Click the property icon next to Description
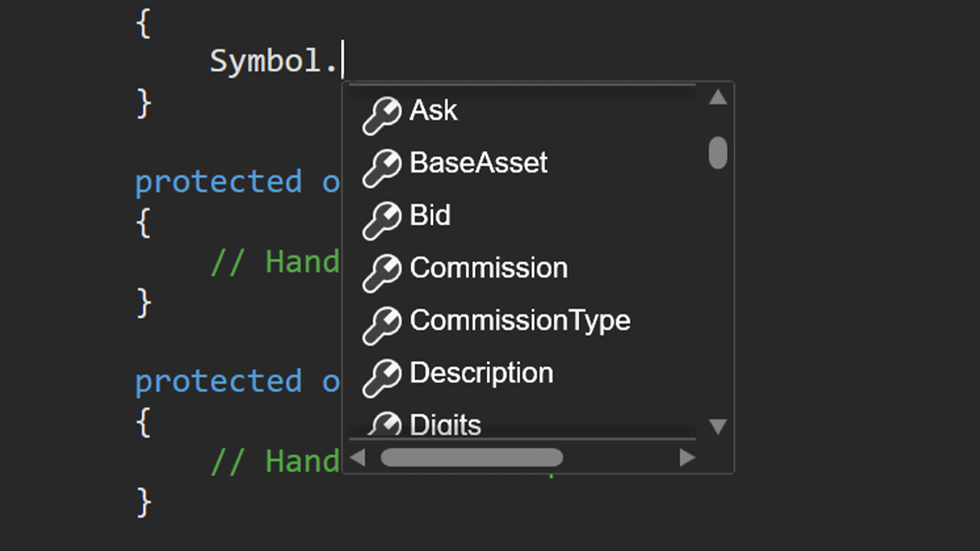980x551 pixels. (382, 378)
